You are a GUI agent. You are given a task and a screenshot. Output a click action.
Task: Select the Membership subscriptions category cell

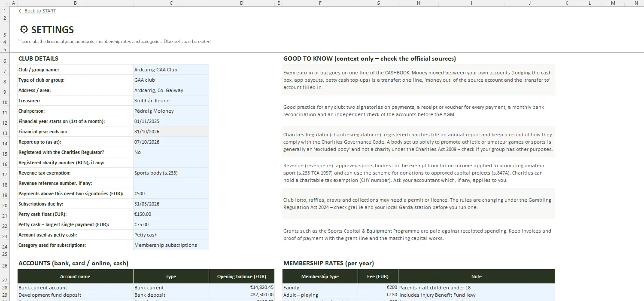pyautogui.click(x=171, y=245)
